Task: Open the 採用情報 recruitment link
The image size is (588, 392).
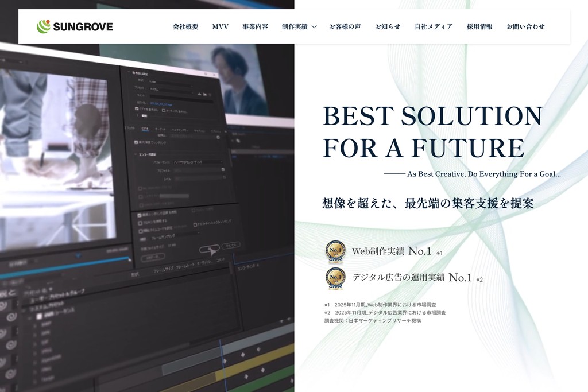Action: click(x=479, y=26)
